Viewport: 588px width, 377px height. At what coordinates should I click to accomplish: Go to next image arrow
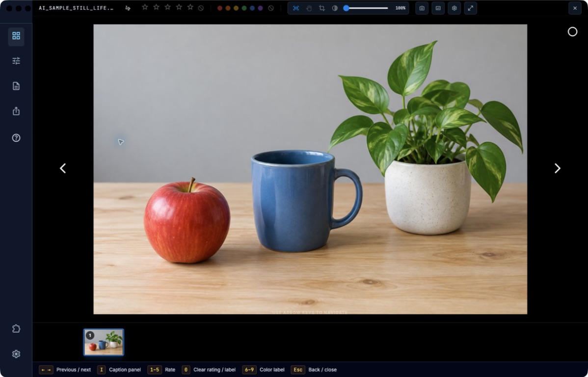[558, 168]
